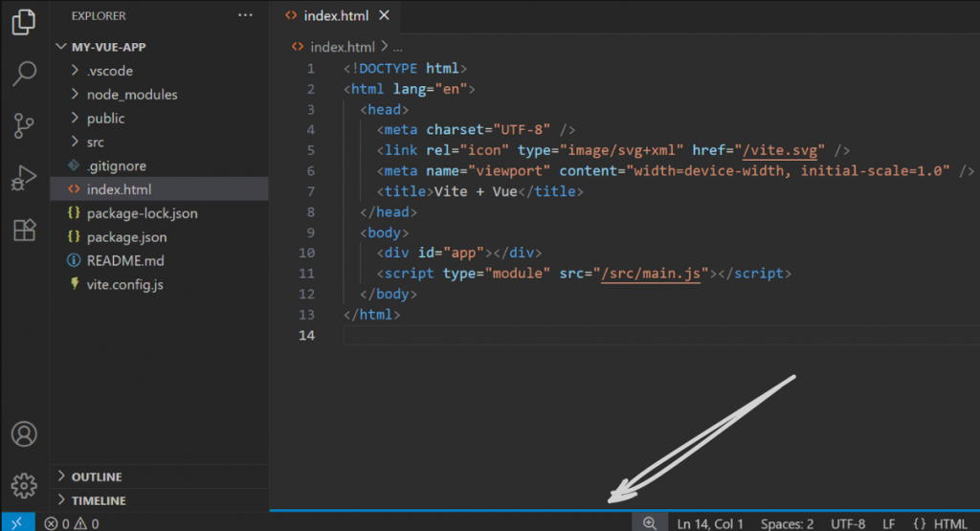This screenshot has width=980, height=531.
Task: Click the "viewport" name value on line 6
Action: pyautogui.click(x=509, y=170)
